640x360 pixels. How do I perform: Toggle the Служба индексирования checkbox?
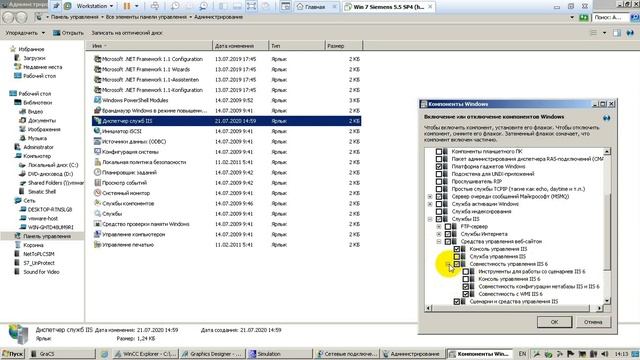[x=439, y=211]
